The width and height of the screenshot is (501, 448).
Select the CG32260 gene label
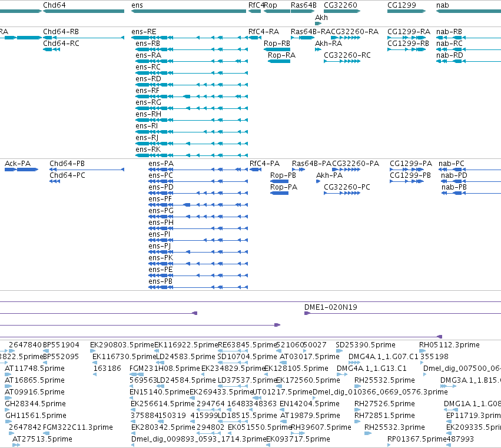click(340, 5)
